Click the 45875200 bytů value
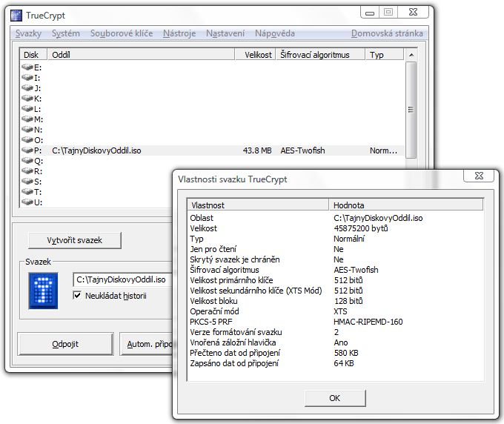504x424 pixels. [x=361, y=228]
